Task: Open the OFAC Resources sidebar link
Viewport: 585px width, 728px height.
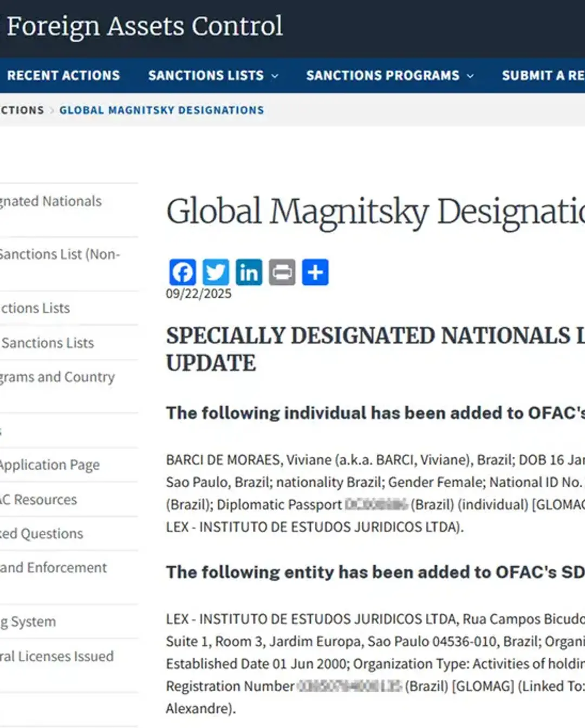Action: (x=37, y=499)
